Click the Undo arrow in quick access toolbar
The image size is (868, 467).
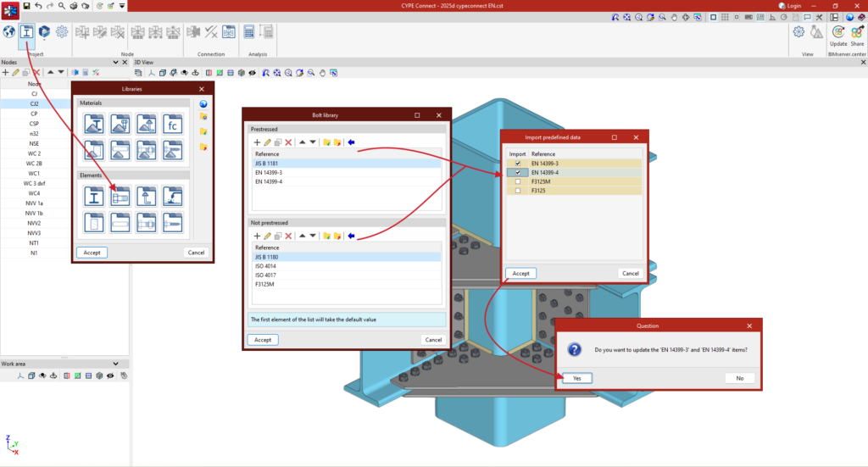click(x=38, y=6)
